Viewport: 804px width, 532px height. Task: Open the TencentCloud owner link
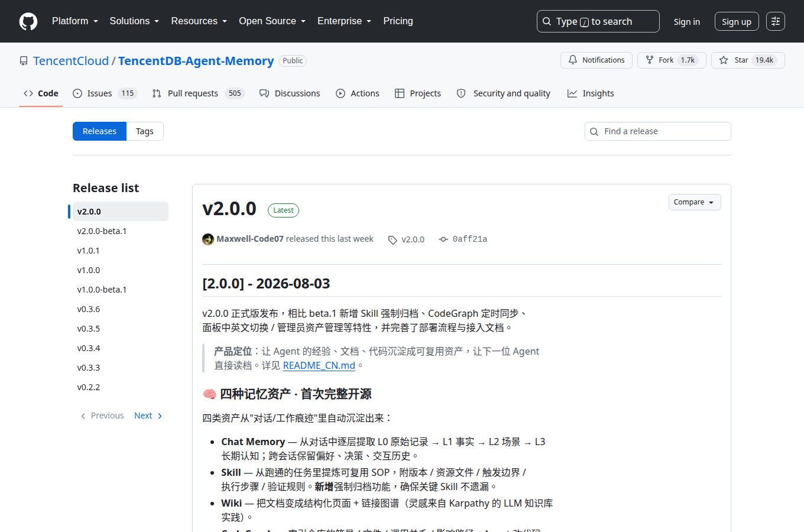tap(71, 61)
